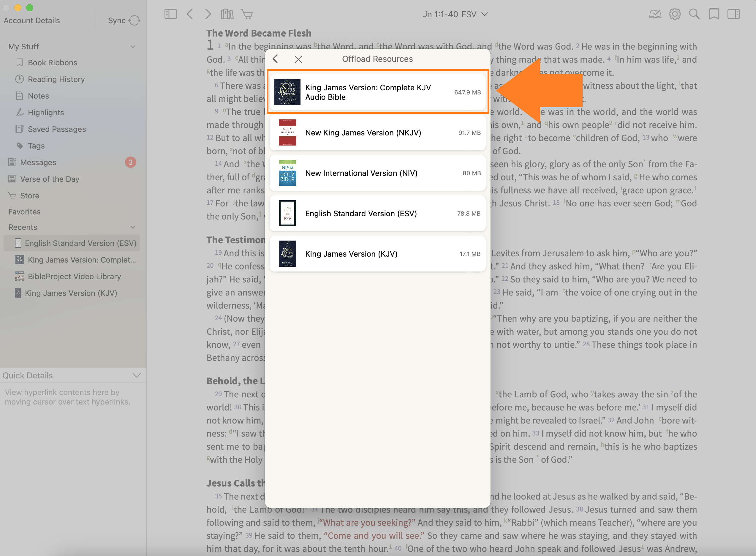Close the Offload Resources dialog

tap(298, 59)
